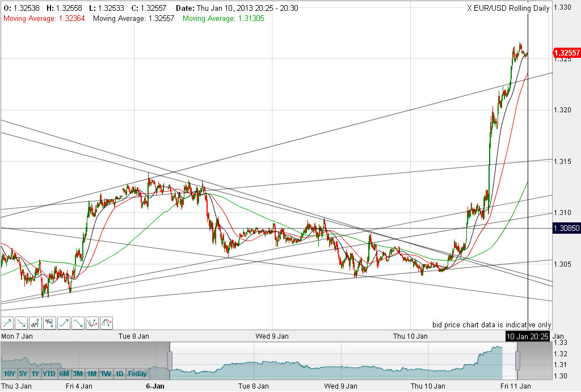Click the Fri 11 Jan navigator axis label
Screen dimensions: 581x392
pyautogui.click(x=515, y=386)
